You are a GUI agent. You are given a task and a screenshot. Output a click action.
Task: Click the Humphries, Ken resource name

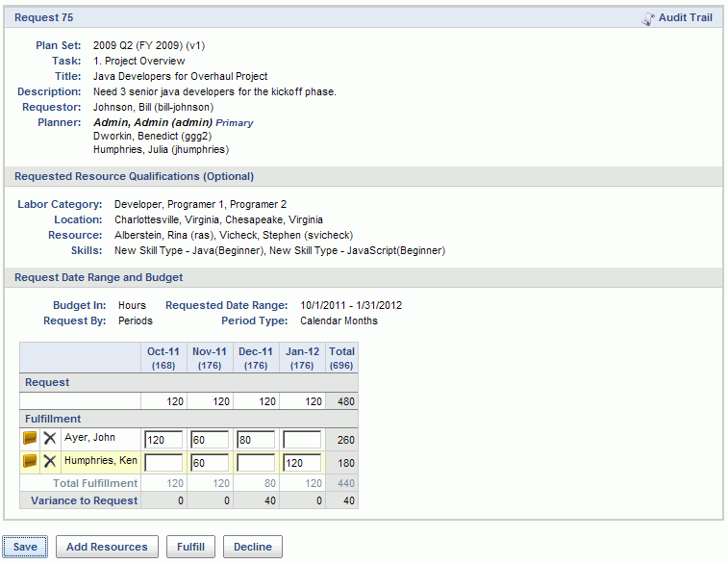(101, 460)
